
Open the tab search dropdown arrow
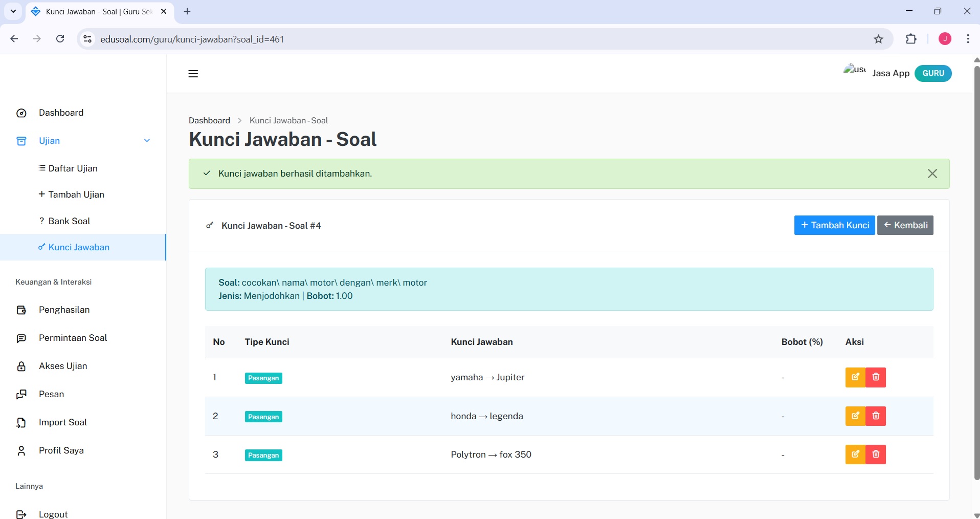(x=13, y=11)
